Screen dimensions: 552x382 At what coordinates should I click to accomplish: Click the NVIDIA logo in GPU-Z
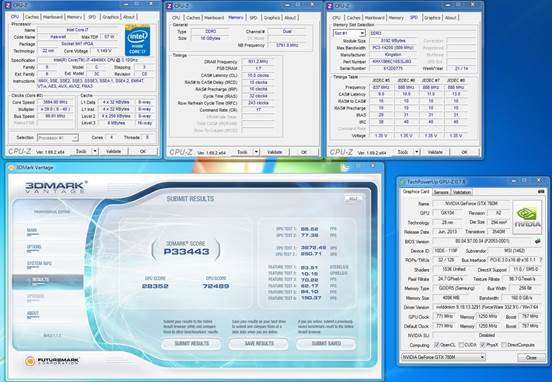click(527, 217)
